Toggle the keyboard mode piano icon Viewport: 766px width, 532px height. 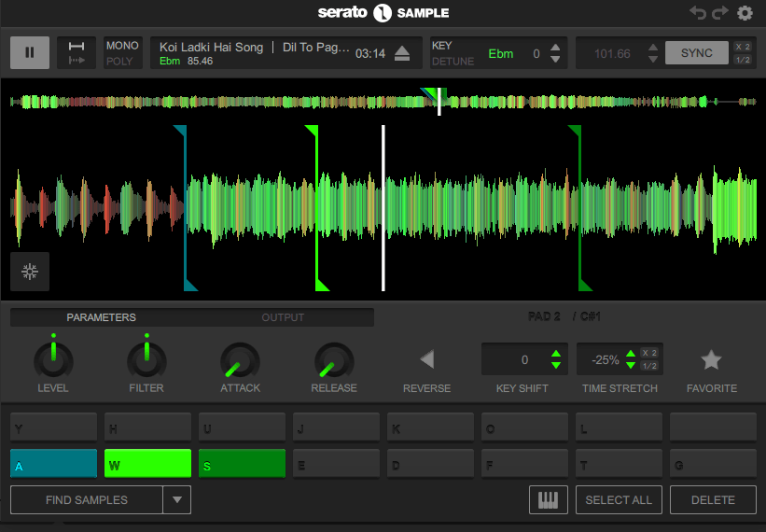548,499
